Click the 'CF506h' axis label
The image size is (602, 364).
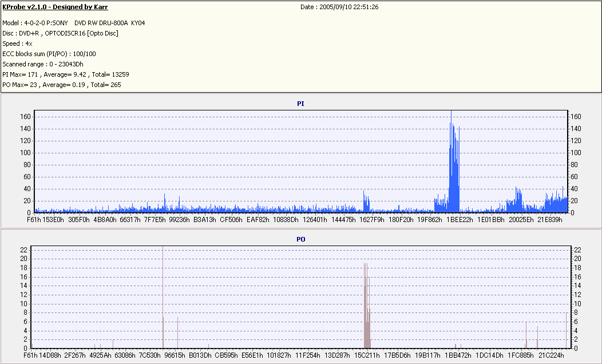(x=231, y=220)
